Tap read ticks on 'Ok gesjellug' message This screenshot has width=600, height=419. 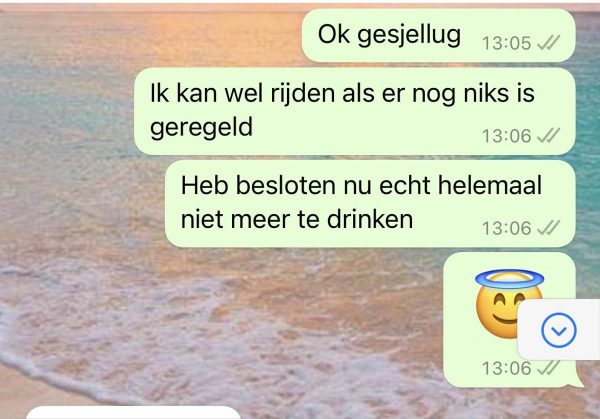point(548,43)
